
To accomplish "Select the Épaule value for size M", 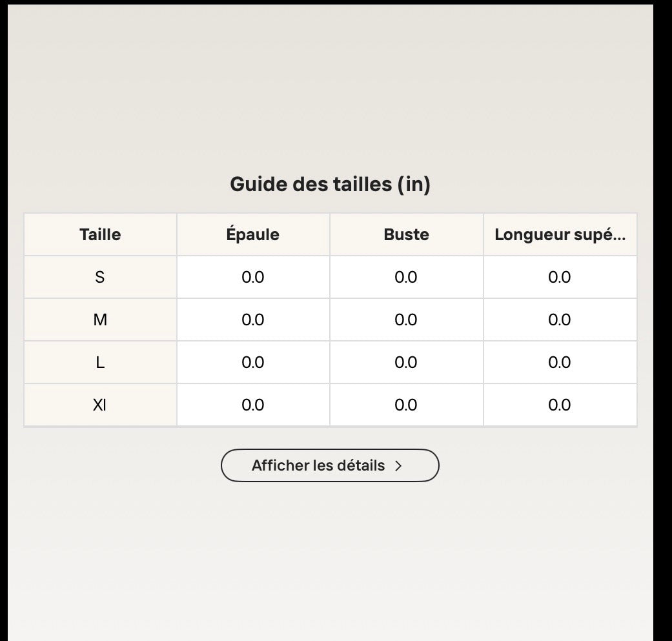I will click(x=253, y=320).
